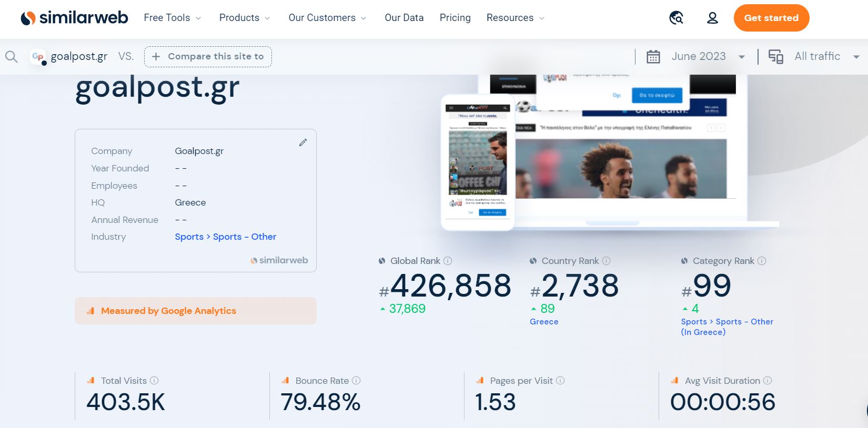
Task: Click the mobile site preview thumbnail
Action: point(478,162)
